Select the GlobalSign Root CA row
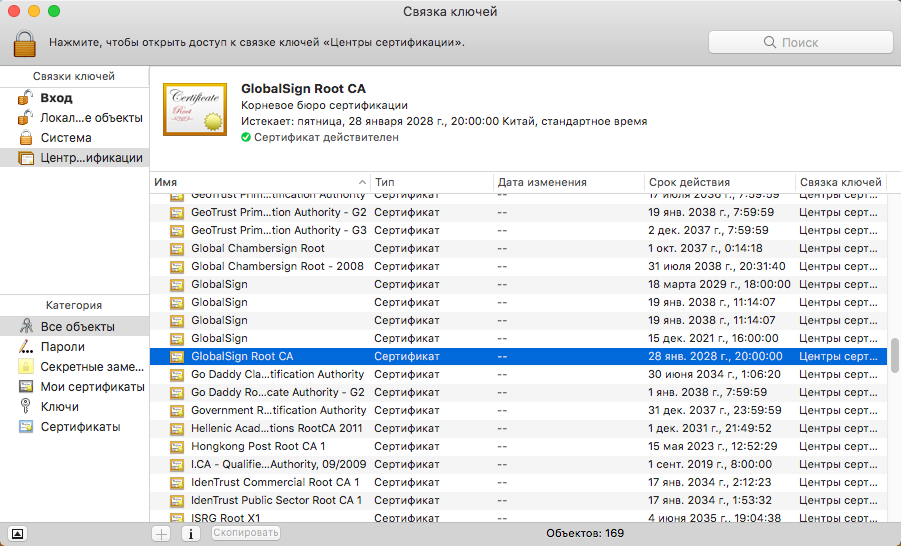The width and height of the screenshot is (901, 546). pyautogui.click(x=518, y=356)
